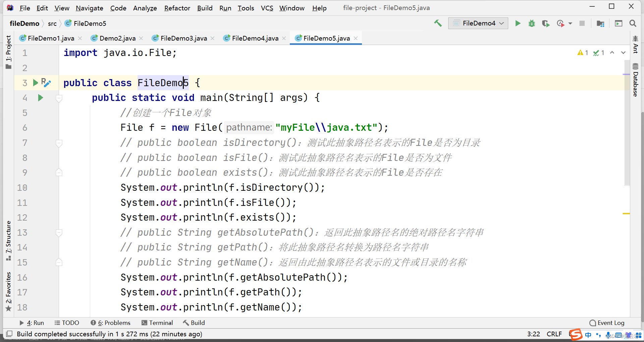Viewport: 644px width, 342px height.
Task: Close the Demo2.java tab
Action: [141, 38]
